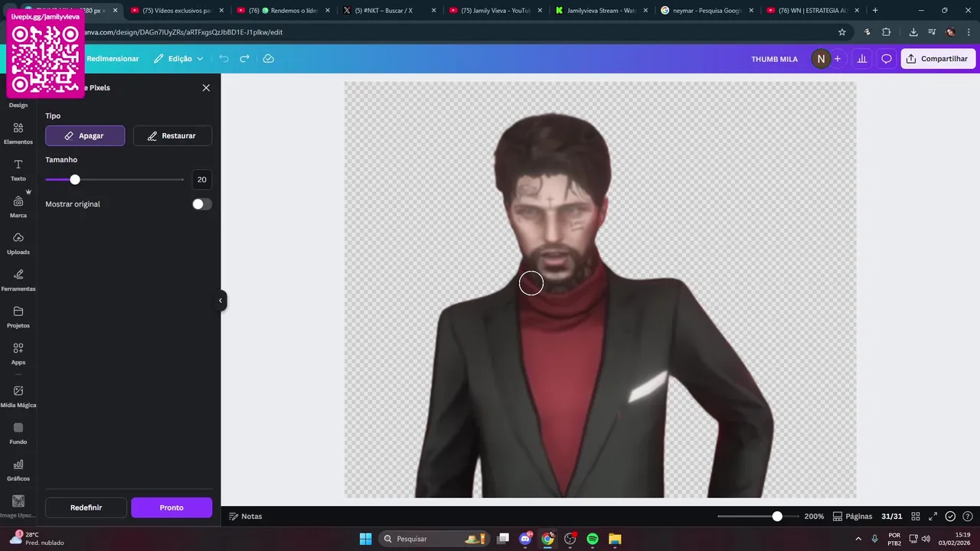
Task: Open the browser extensions puzzle icon
Action: coord(887,32)
